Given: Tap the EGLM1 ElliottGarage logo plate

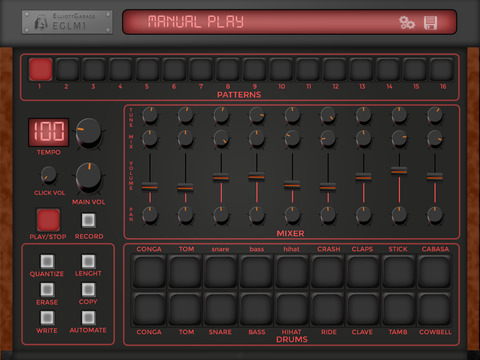Looking at the screenshot, I should pos(67,22).
